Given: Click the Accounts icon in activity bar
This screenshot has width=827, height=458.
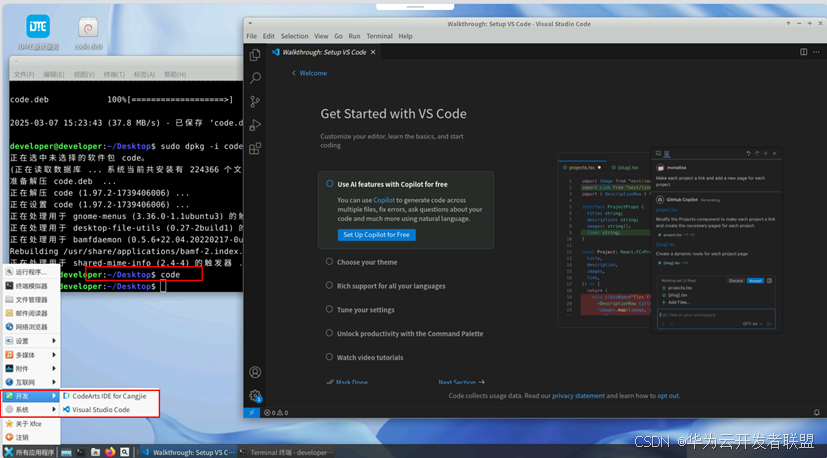Looking at the screenshot, I should (x=255, y=372).
